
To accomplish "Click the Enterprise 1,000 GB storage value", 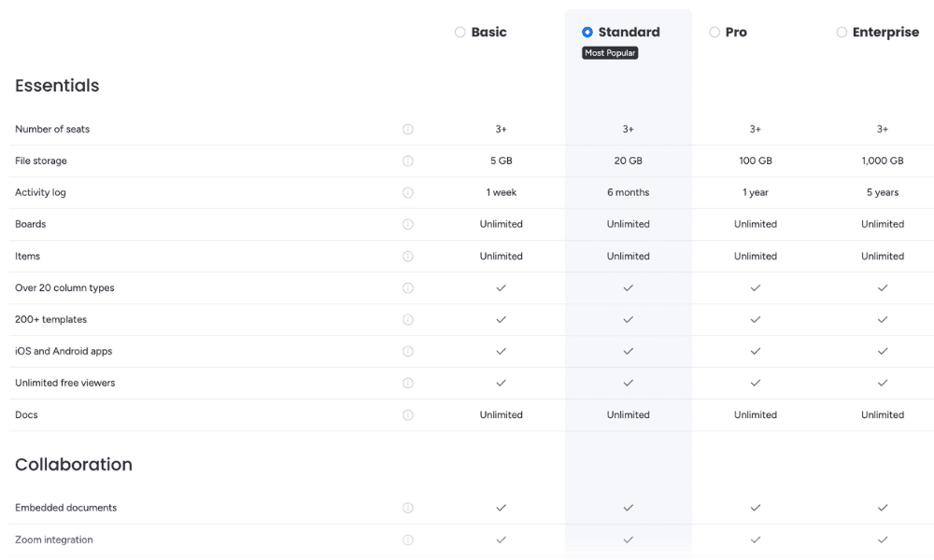I will tap(883, 161).
